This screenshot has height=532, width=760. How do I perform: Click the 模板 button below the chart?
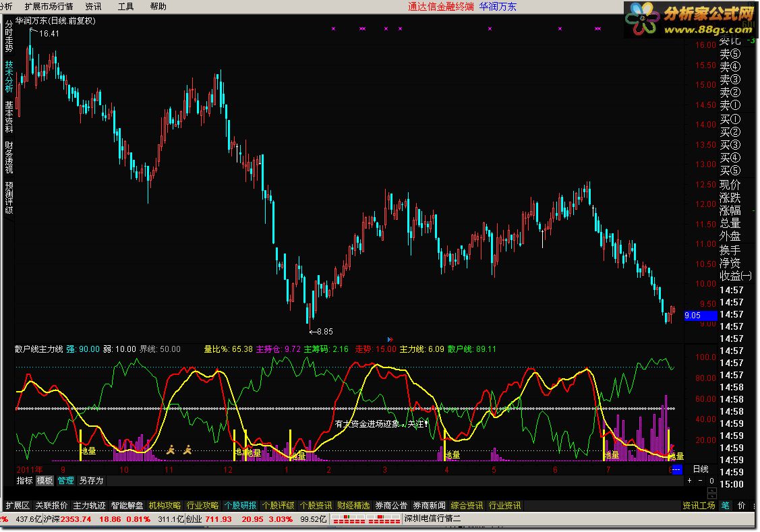pyautogui.click(x=45, y=481)
